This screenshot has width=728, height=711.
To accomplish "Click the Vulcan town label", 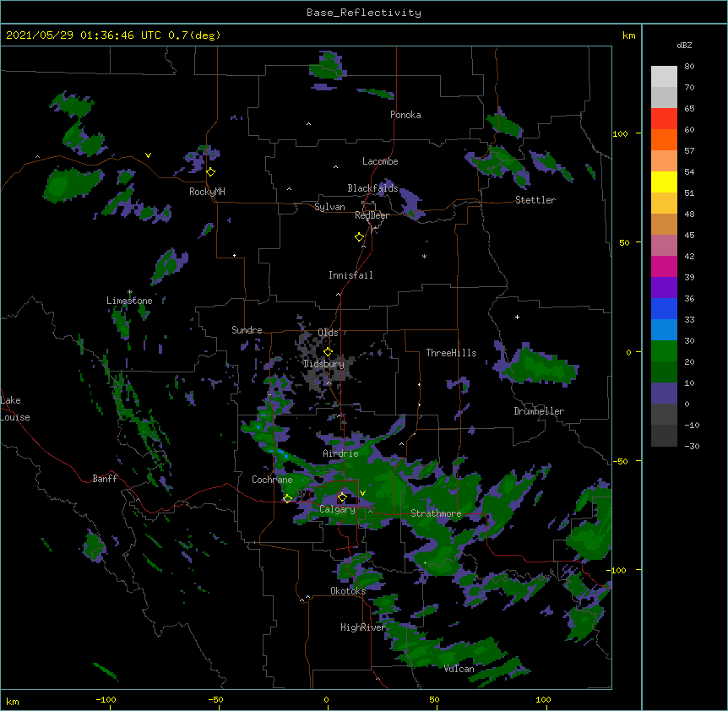I will [459, 669].
